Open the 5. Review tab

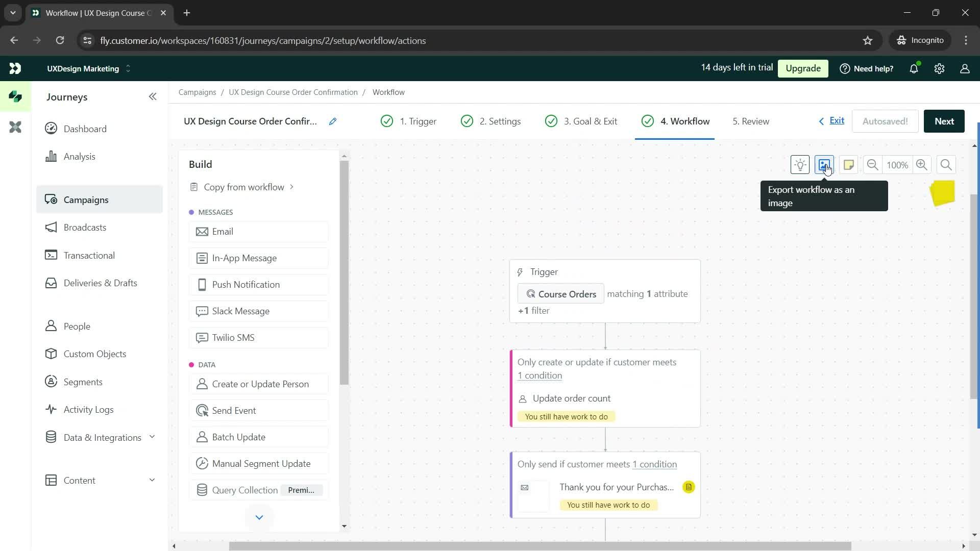(x=751, y=121)
